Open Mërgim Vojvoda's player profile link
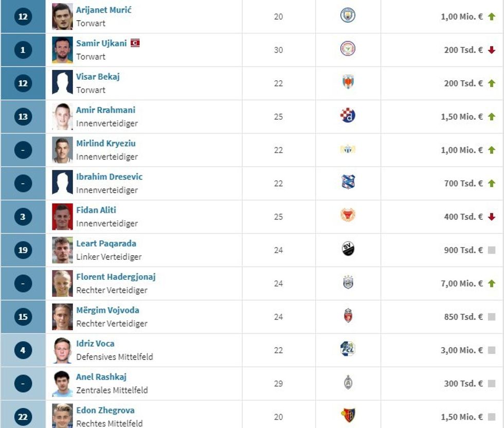504x428 pixels. (107, 310)
